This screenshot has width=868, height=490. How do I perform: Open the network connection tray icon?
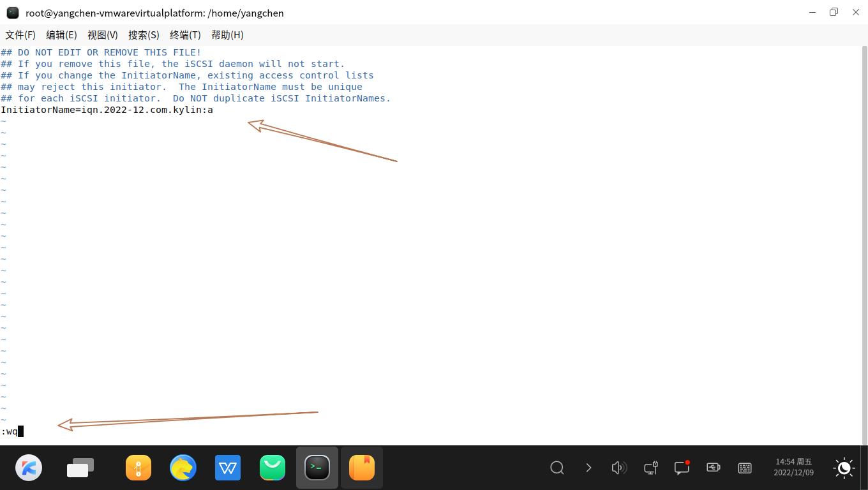tap(651, 468)
